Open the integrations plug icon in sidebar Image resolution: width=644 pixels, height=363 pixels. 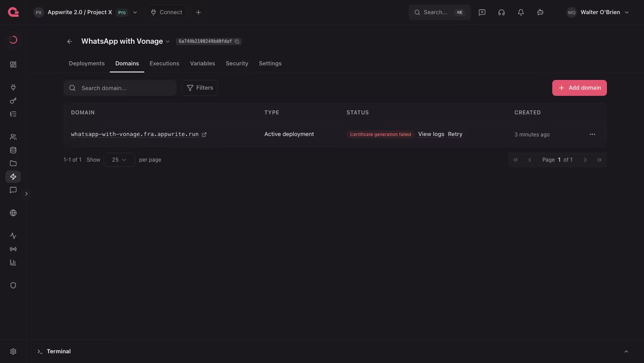13,87
